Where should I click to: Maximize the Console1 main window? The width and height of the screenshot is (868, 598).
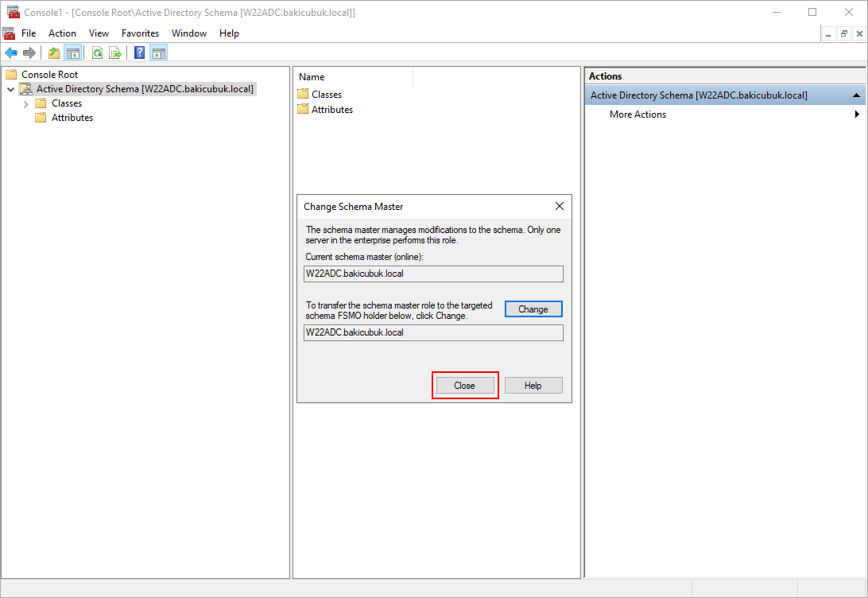(x=812, y=12)
